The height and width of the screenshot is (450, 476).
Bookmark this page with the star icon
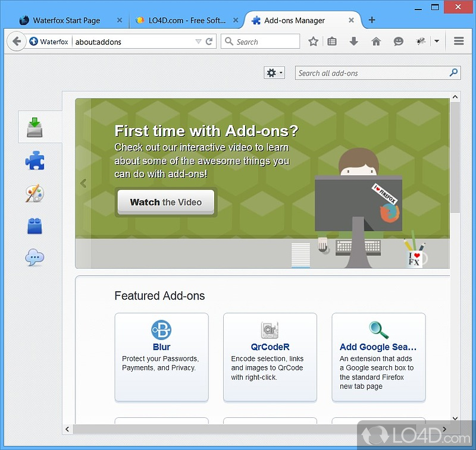click(314, 42)
